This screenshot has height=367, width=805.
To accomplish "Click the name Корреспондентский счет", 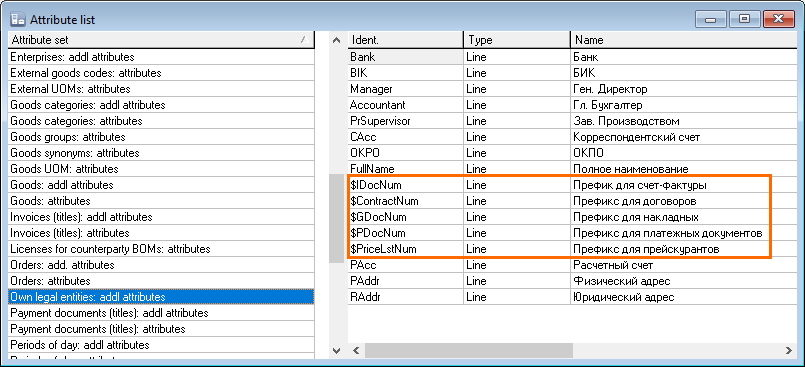I will coord(636,137).
